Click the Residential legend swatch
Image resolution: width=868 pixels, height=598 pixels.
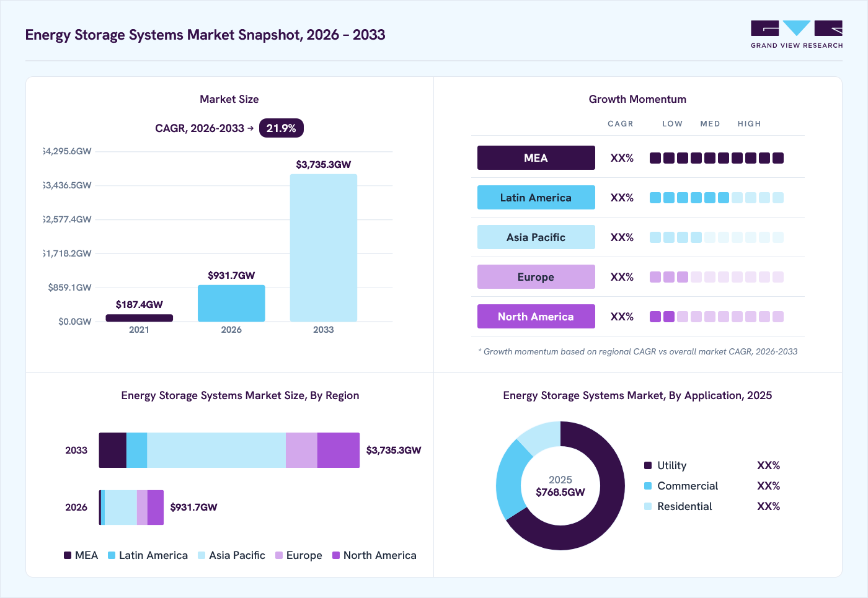coord(648,506)
